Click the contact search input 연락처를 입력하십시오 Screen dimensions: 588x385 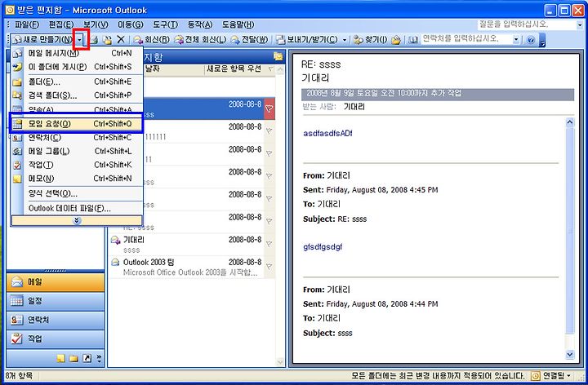466,39
